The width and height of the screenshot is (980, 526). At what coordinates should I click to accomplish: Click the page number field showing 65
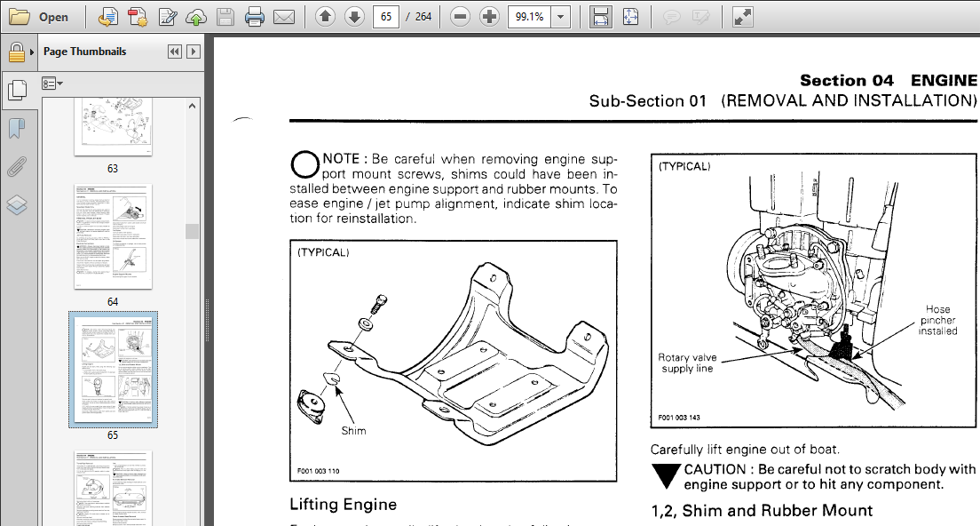385,17
